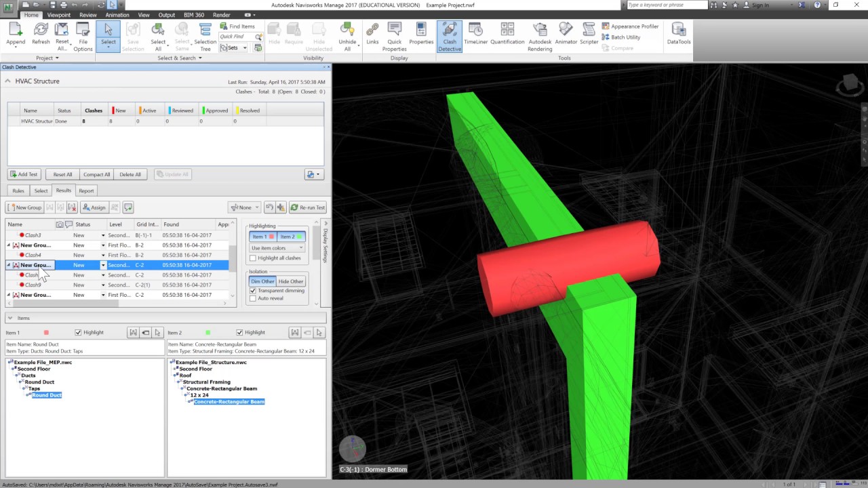The height and width of the screenshot is (488, 868).
Task: Open the Report tab in Clash Detective
Action: [86, 190]
